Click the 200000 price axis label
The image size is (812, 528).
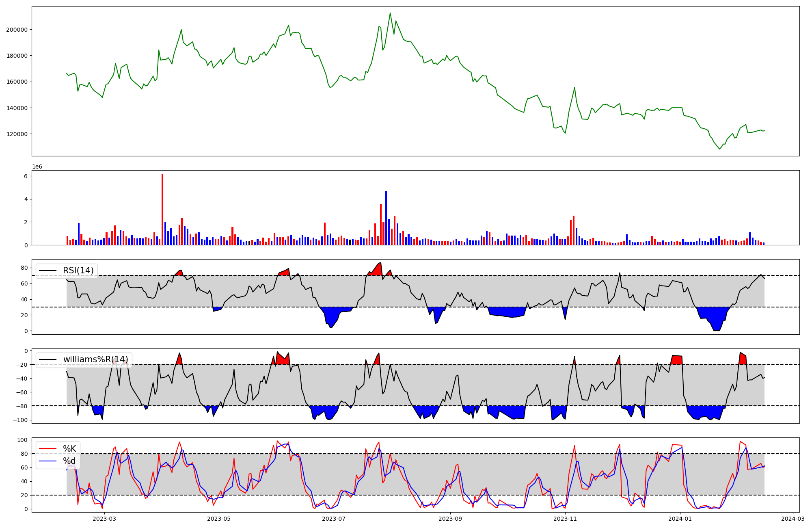[17, 30]
